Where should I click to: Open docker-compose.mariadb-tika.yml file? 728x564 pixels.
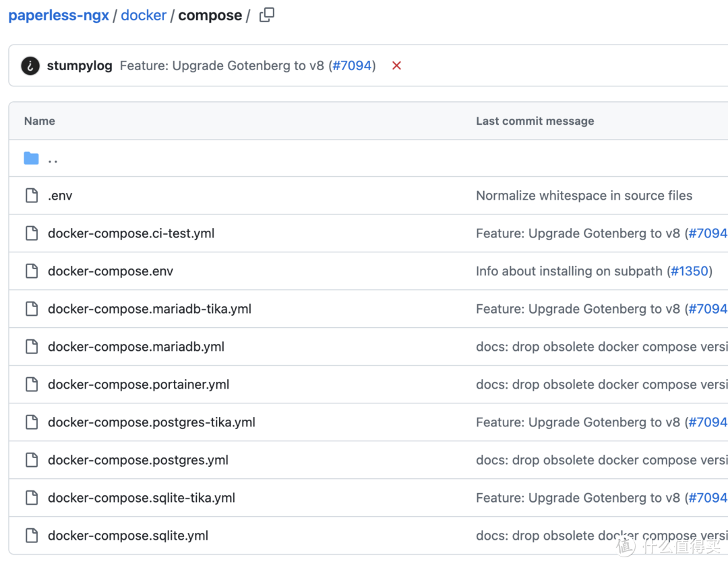coord(149,309)
